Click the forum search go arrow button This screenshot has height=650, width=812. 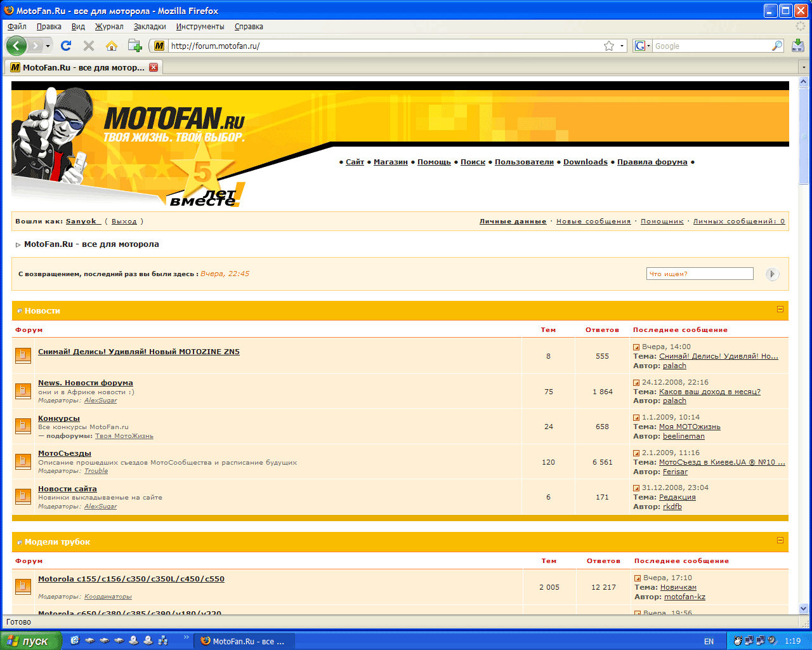coord(771,274)
